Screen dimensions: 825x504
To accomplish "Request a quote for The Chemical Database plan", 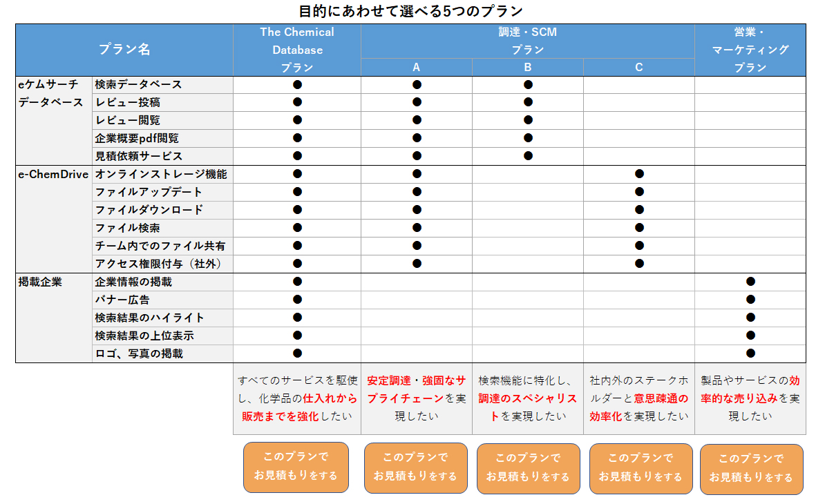I will click(296, 467).
